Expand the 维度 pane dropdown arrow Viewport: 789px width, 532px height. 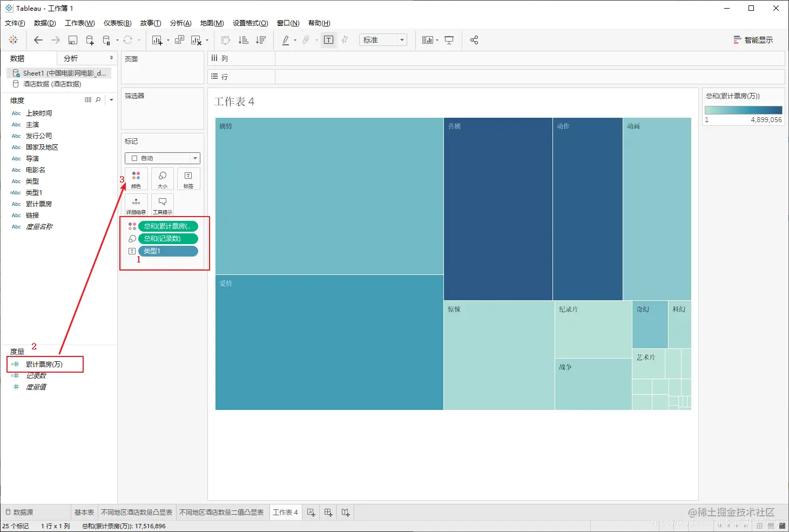111,100
